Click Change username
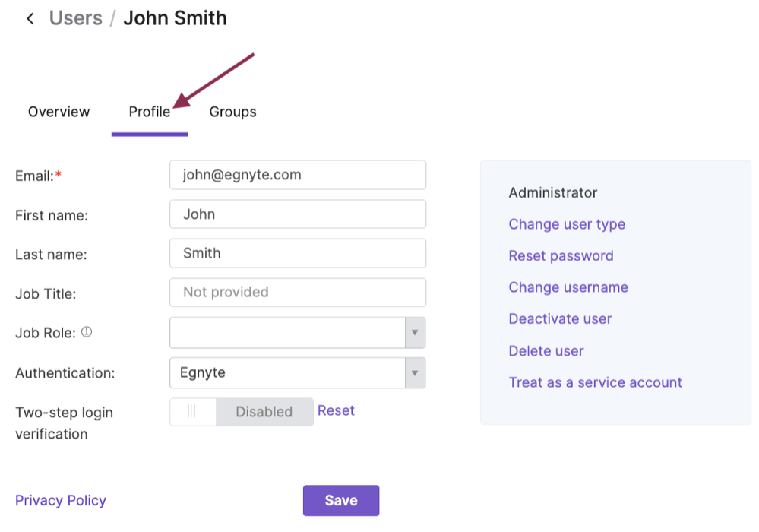 tap(568, 287)
